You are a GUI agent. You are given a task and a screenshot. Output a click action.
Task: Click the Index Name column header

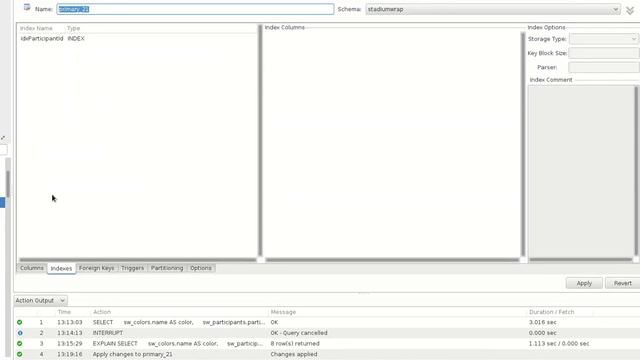pyautogui.click(x=36, y=28)
